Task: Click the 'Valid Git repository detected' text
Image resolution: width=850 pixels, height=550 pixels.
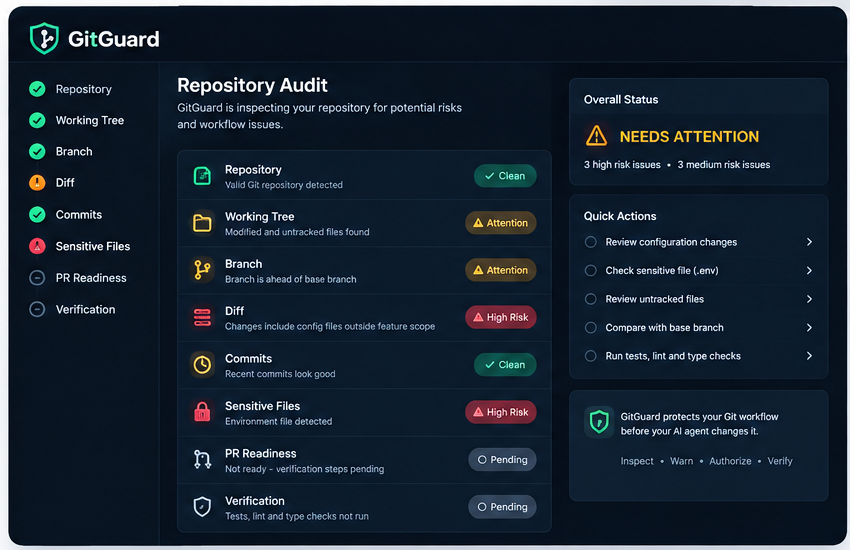Action: [284, 185]
